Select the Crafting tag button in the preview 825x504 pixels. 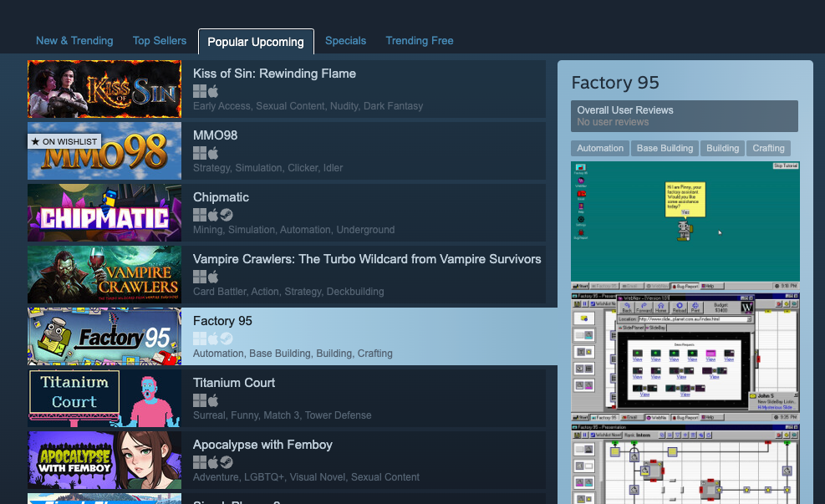[768, 149]
